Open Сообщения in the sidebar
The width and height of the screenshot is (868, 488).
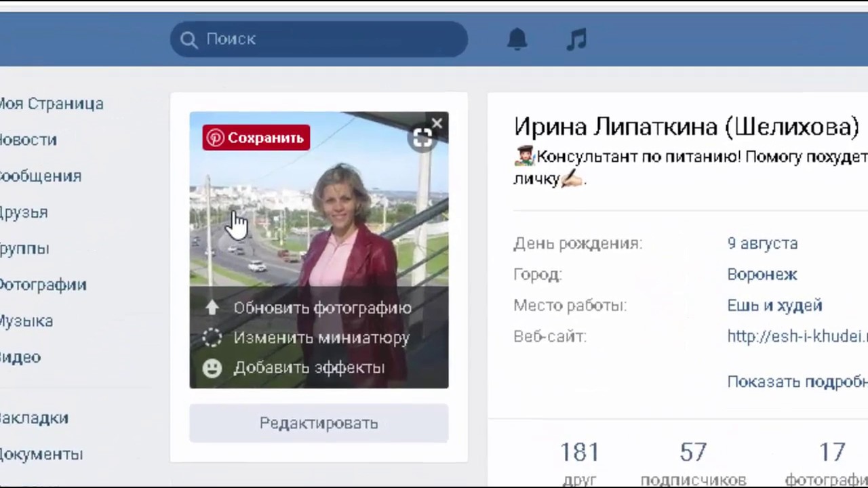point(41,176)
